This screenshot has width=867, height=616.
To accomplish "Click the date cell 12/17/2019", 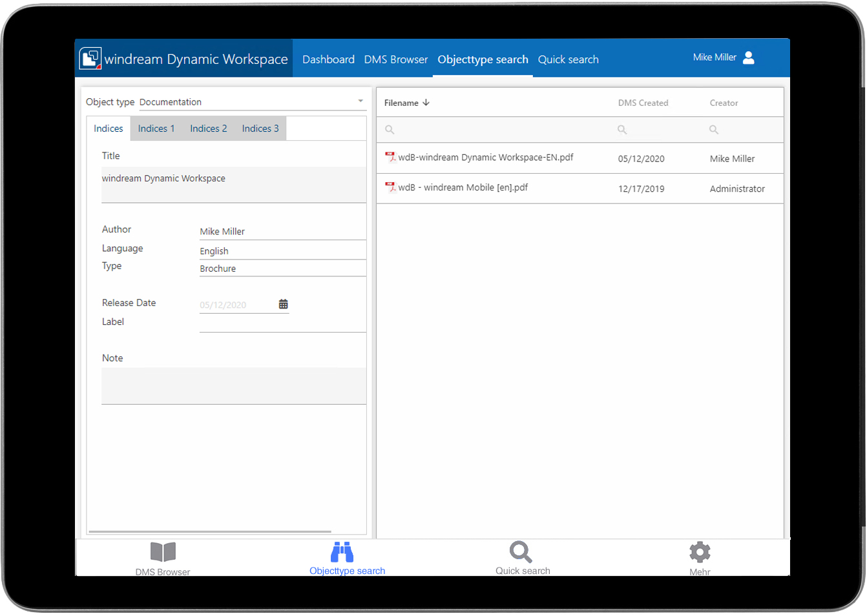I will pos(641,189).
